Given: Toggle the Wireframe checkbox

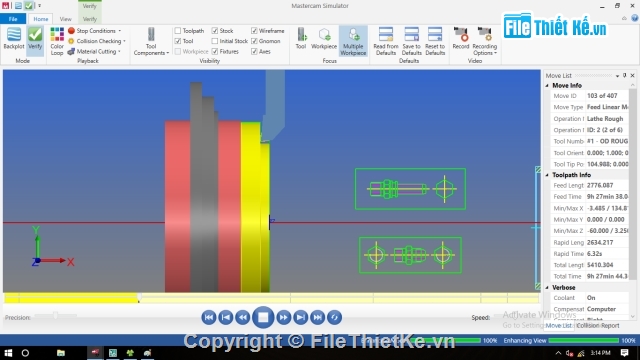Looking at the screenshot, I should pyautogui.click(x=254, y=31).
